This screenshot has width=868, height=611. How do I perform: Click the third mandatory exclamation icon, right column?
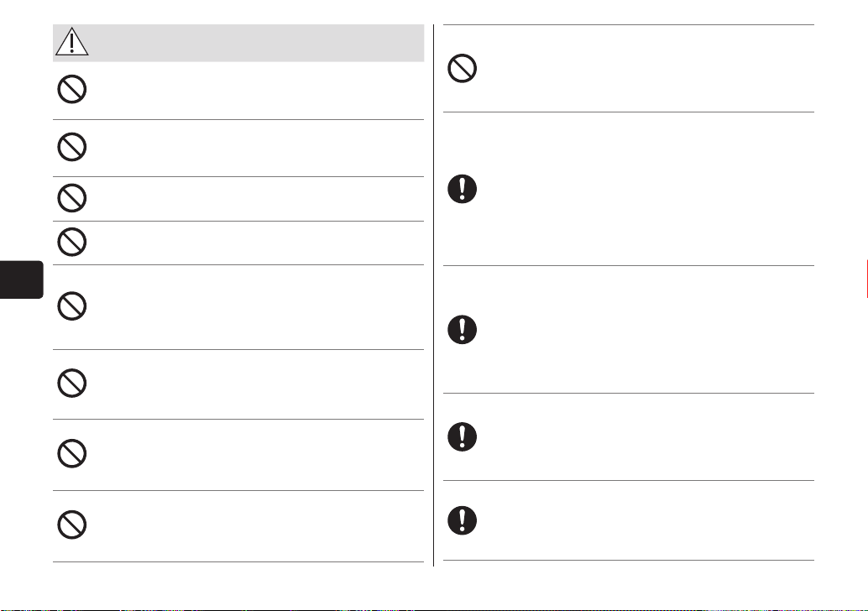(x=463, y=436)
